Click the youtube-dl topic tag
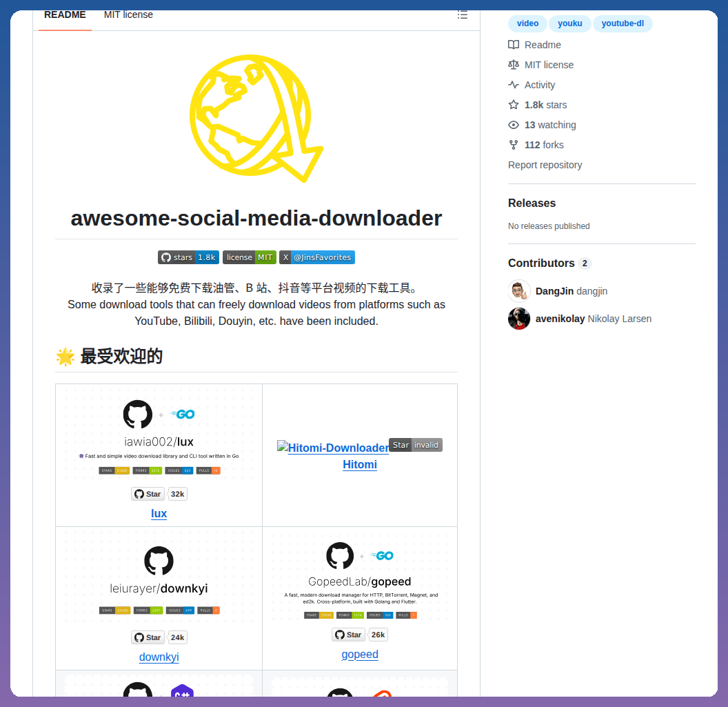The image size is (728, 707). (x=622, y=23)
